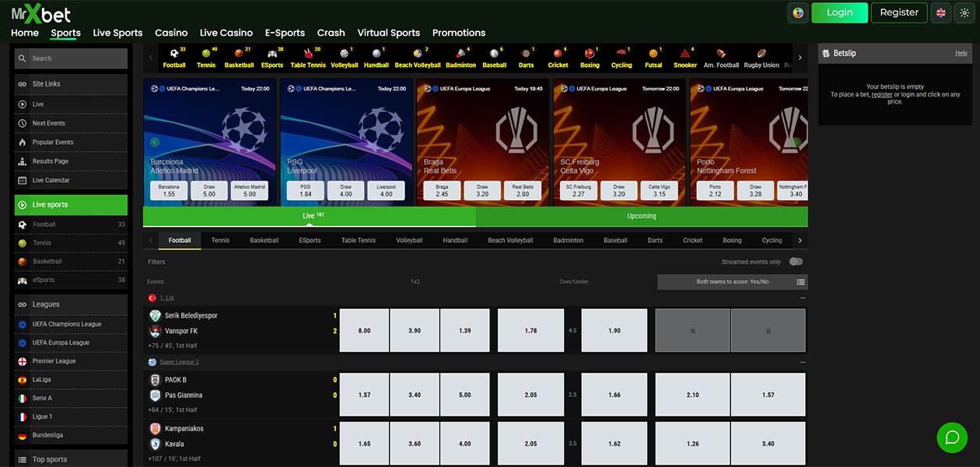Bet Barcelona at 1.55 odds
This screenshot has width=980, height=467.
[169, 191]
